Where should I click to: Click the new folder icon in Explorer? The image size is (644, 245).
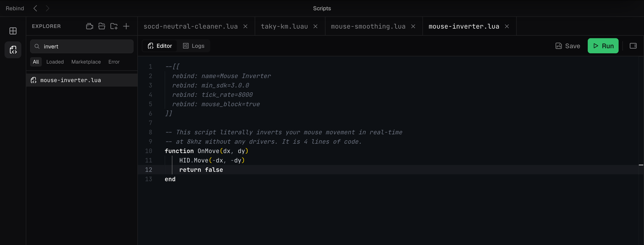114,26
